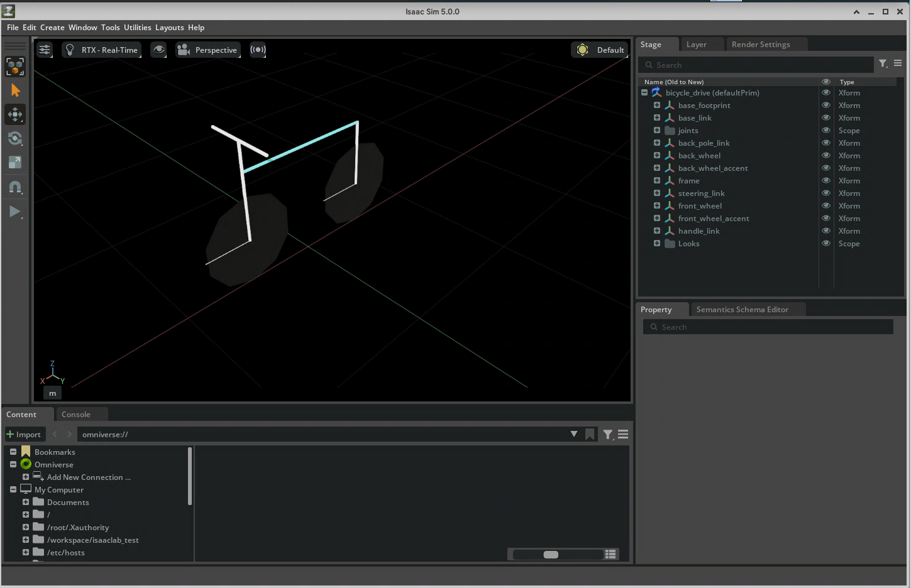The width and height of the screenshot is (911, 588).
Task: Hide the back_wheel prim visibility
Action: (826, 156)
